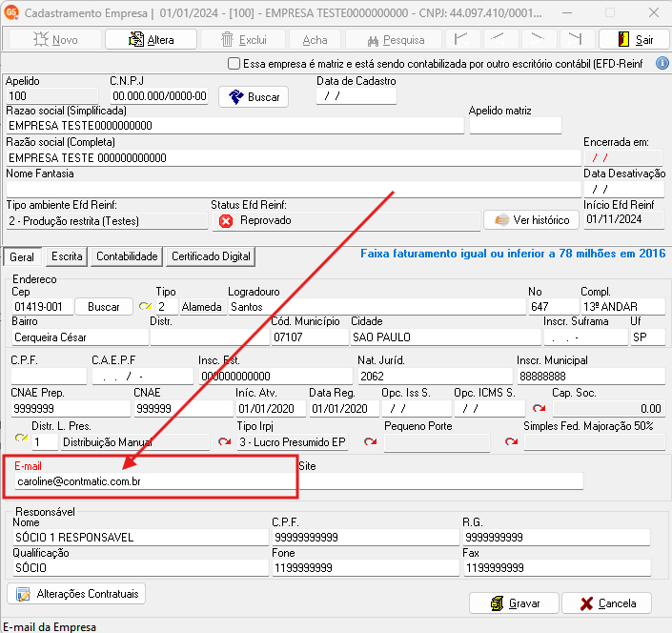Click the Nome Fantasia field
This screenshot has width=672, height=633.
click(x=294, y=189)
